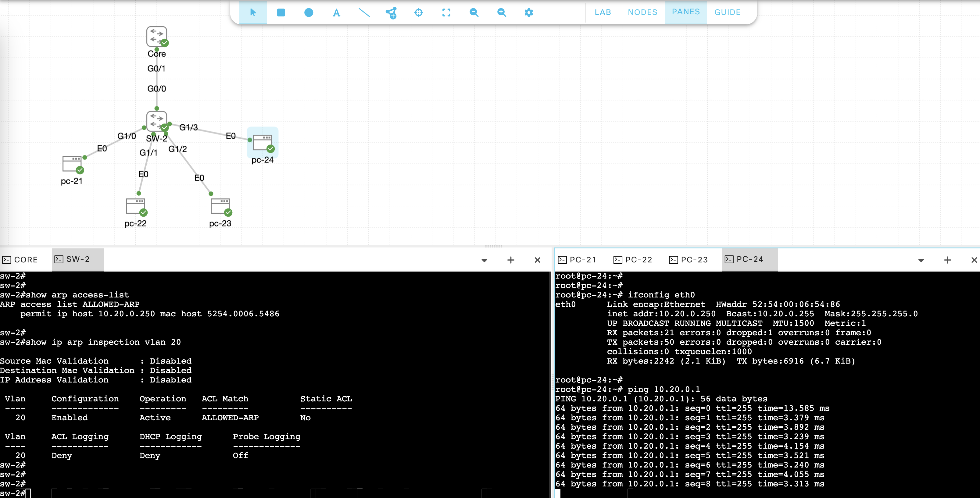980x498 pixels.
Task: Choose the text annotation tool
Action: pyautogui.click(x=336, y=12)
